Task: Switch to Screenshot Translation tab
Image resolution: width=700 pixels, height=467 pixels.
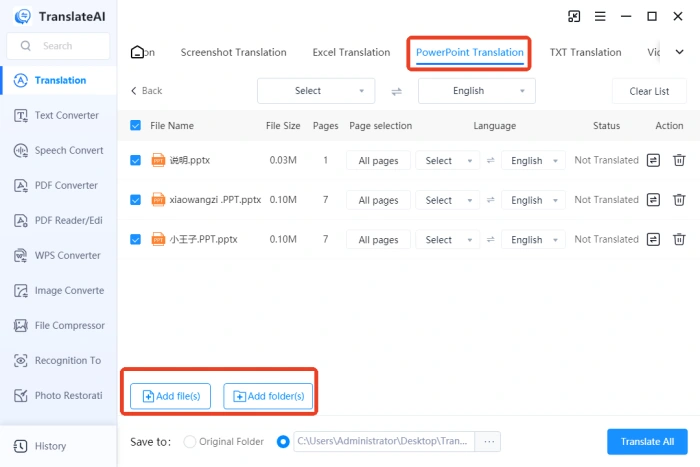Action: pos(233,52)
